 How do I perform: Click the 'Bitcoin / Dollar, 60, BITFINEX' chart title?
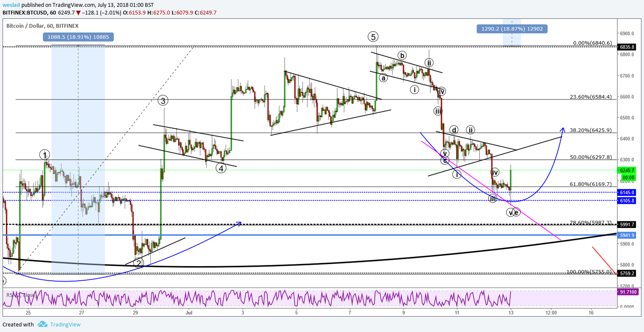coord(42,26)
